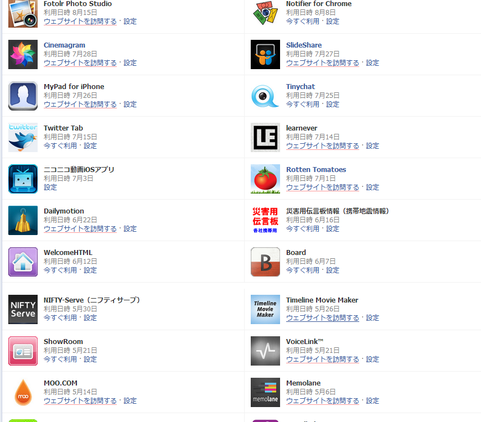Viewport: 481px width, 422px height.
Task: Visit website link under Timeline Movie Maker
Action: point(322,318)
